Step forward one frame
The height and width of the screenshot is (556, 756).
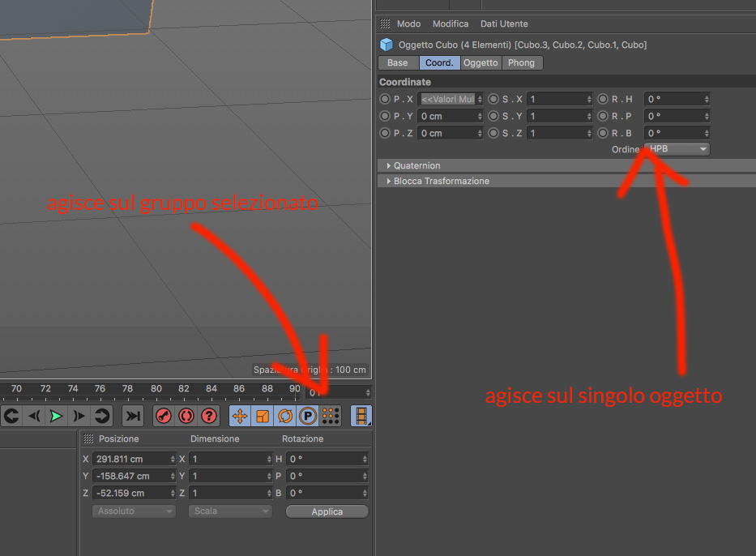[x=79, y=416]
